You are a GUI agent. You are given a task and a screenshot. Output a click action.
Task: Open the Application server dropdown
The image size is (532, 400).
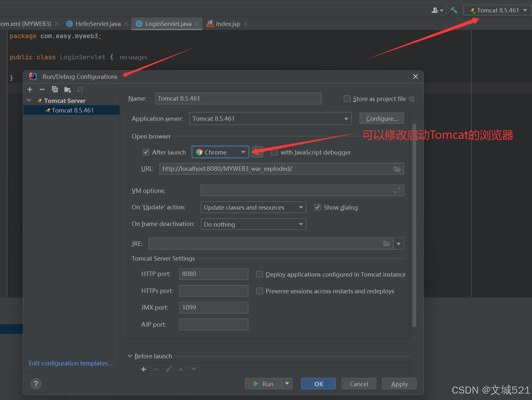(x=270, y=119)
